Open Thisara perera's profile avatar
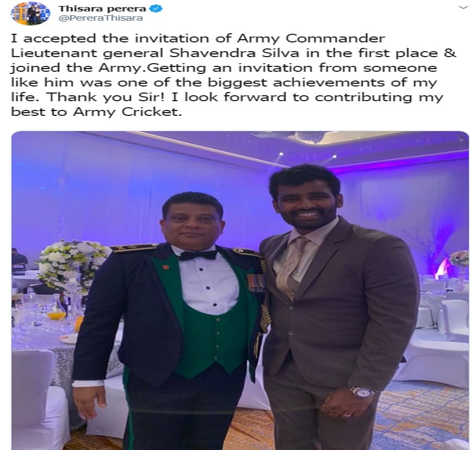 tap(30, 13)
